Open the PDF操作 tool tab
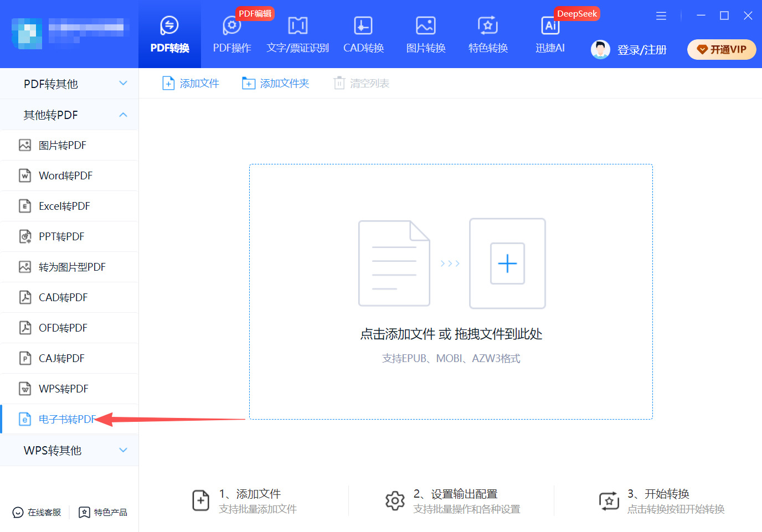 click(232, 35)
